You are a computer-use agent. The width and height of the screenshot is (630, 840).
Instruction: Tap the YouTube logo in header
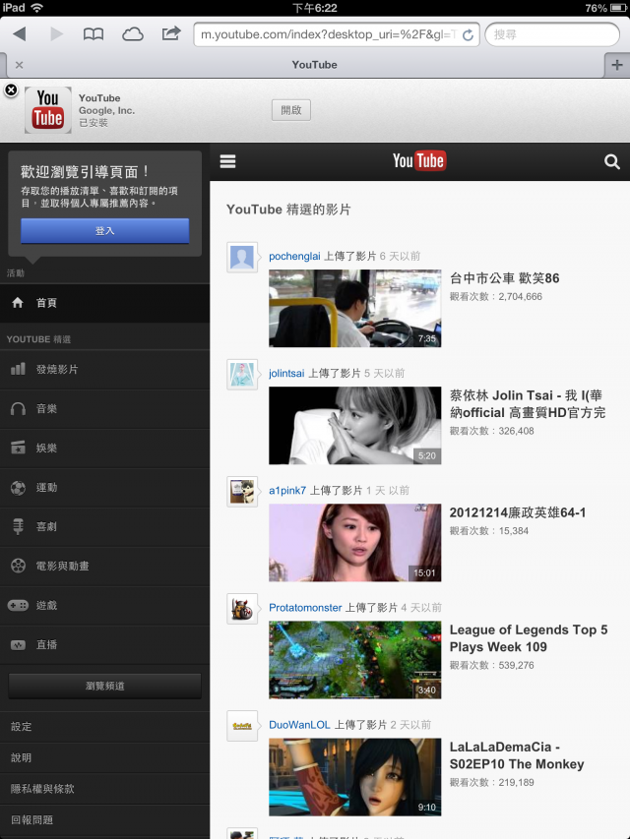coord(419,160)
